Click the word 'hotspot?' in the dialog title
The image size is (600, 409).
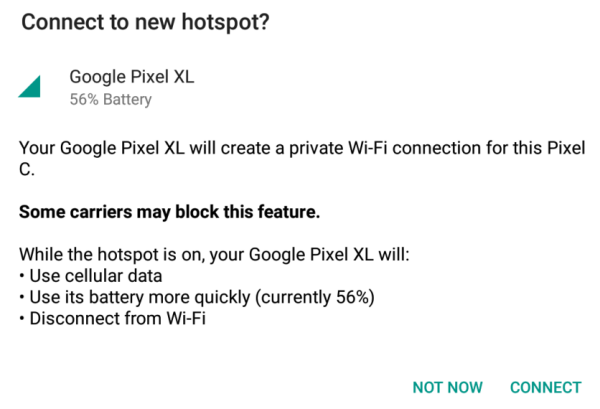[226, 22]
